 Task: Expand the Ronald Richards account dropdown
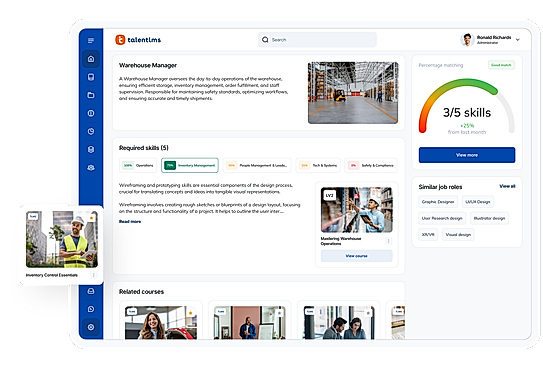pos(518,39)
